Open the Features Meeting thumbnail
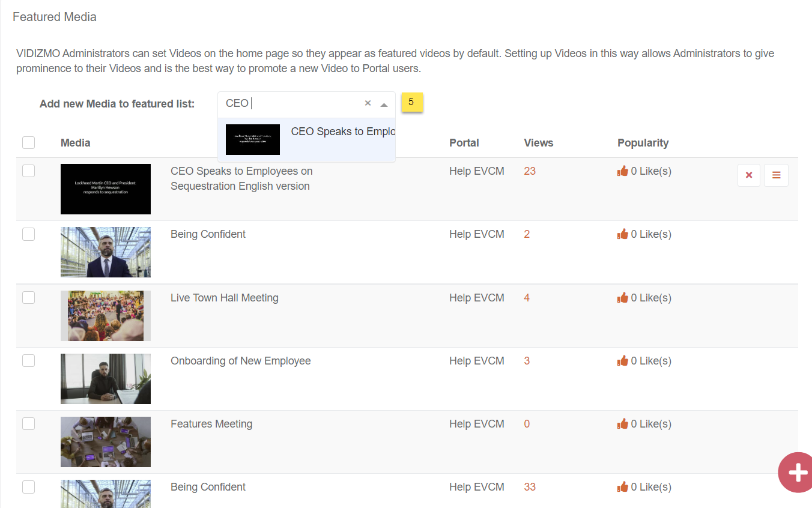This screenshot has height=508, width=812. [106, 442]
